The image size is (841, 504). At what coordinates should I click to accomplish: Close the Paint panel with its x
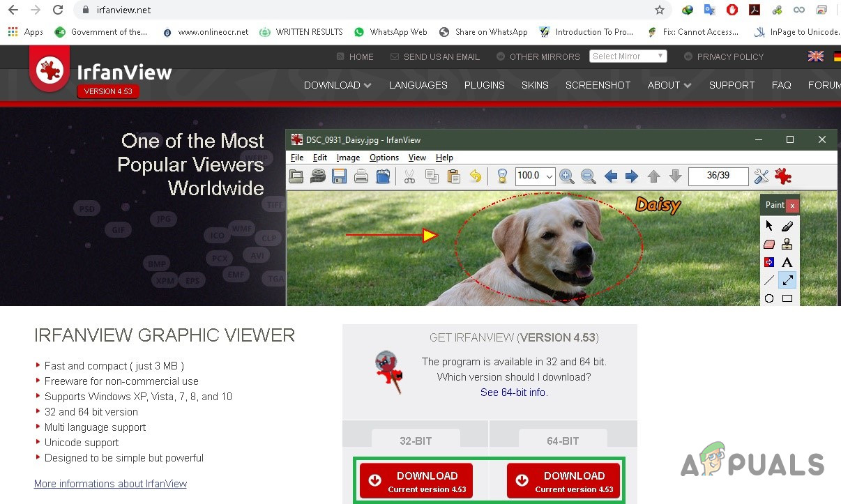[x=793, y=205]
